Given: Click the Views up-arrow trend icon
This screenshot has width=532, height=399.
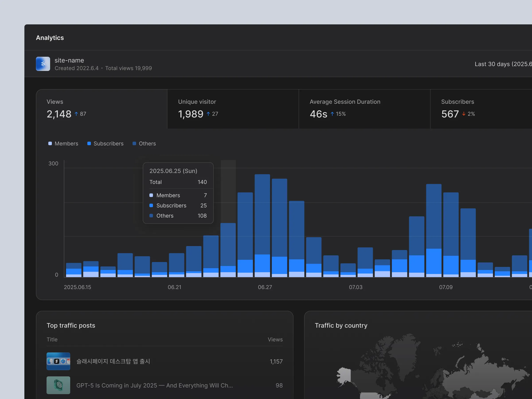Looking at the screenshot, I should click(76, 114).
